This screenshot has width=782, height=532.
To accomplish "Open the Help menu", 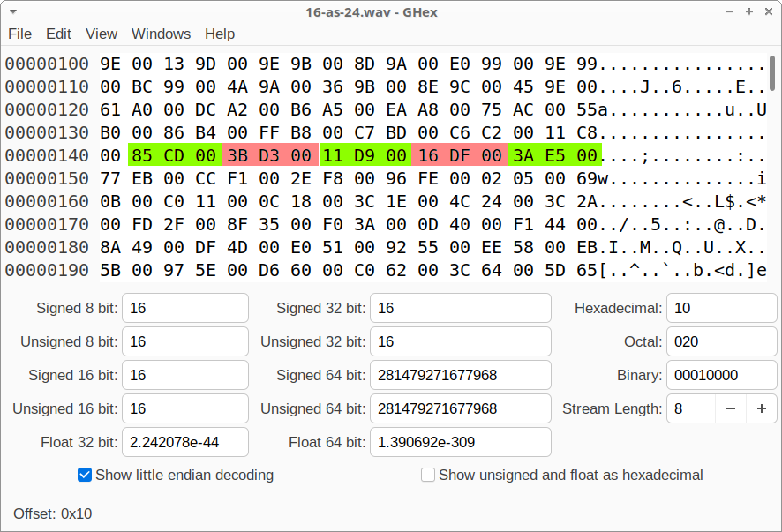I will pyautogui.click(x=220, y=34).
